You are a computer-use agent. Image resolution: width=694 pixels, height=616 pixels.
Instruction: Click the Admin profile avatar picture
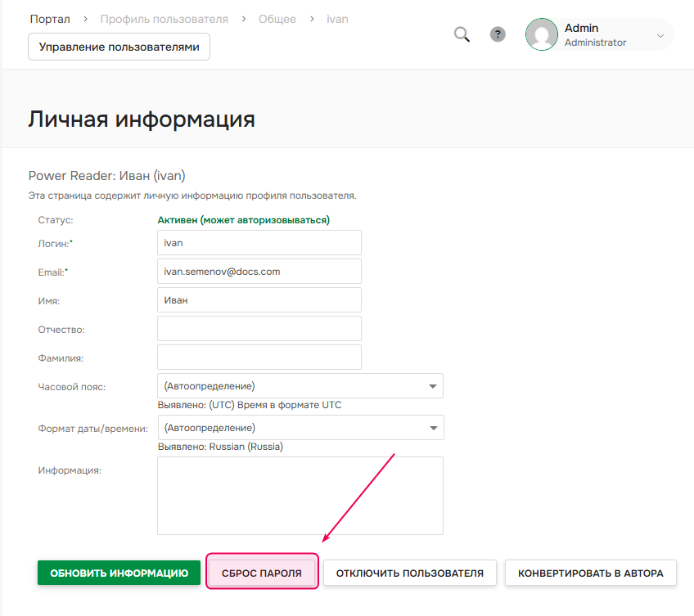541,34
